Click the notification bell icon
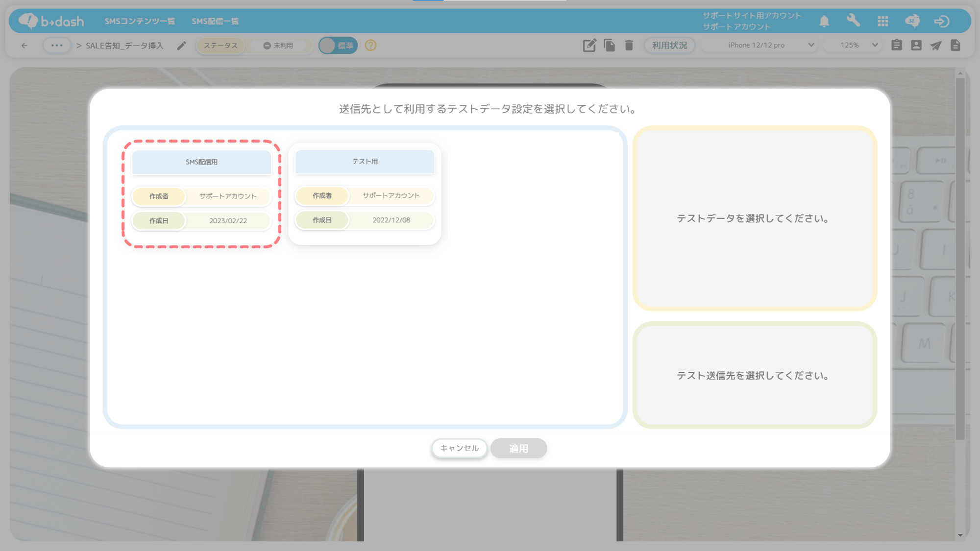Image resolution: width=980 pixels, height=551 pixels. coord(824,21)
